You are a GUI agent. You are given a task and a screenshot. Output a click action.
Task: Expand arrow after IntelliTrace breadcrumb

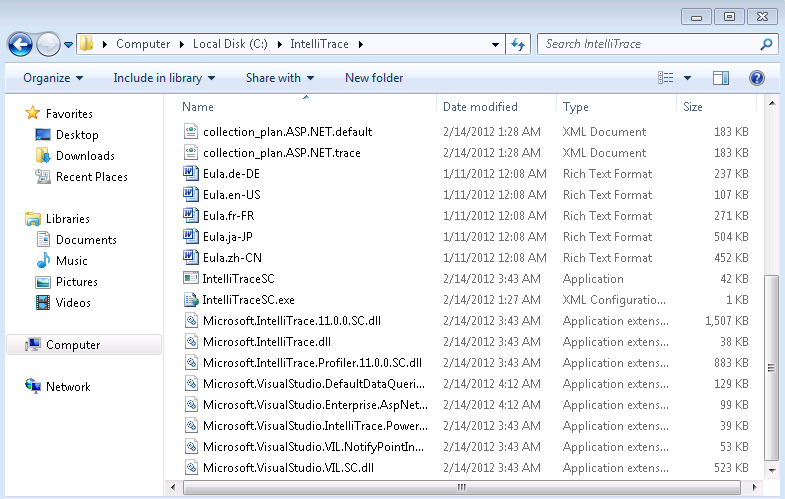360,44
